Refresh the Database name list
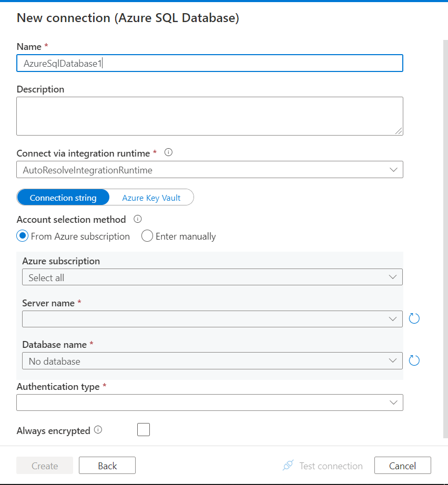This screenshot has height=485, width=448. click(x=414, y=360)
